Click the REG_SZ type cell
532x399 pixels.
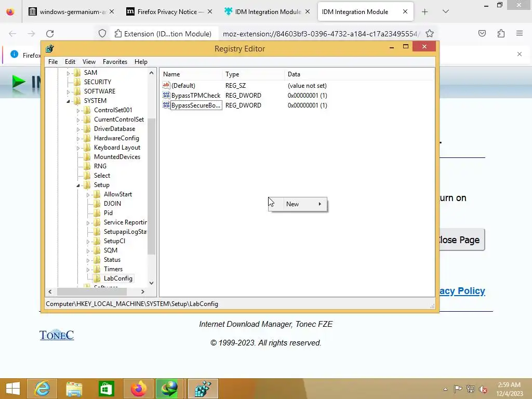235,86
